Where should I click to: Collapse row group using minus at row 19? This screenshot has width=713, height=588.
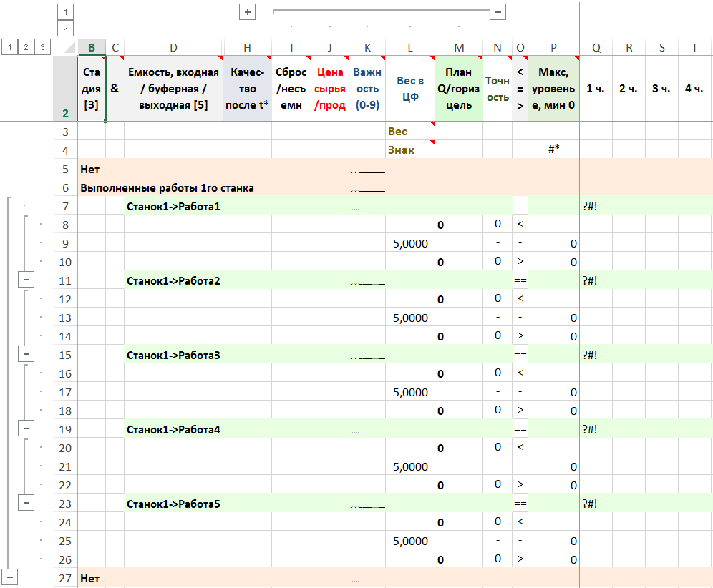tap(26, 429)
